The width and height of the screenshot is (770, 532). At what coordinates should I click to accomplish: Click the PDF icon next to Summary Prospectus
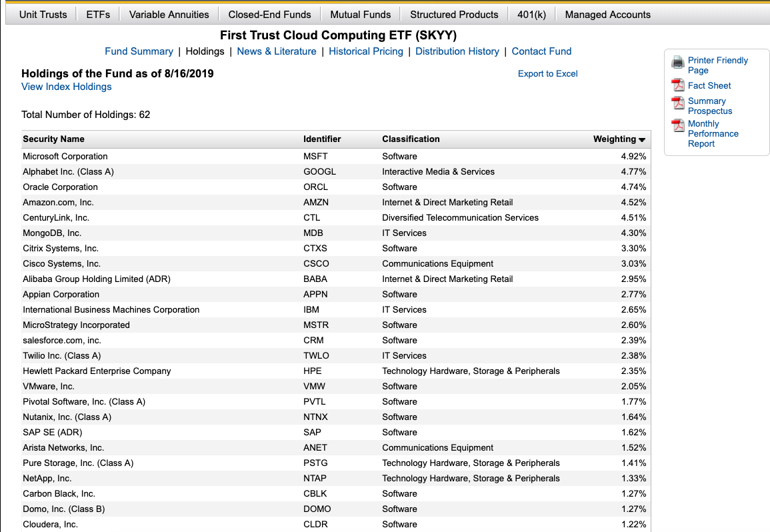pyautogui.click(x=678, y=103)
